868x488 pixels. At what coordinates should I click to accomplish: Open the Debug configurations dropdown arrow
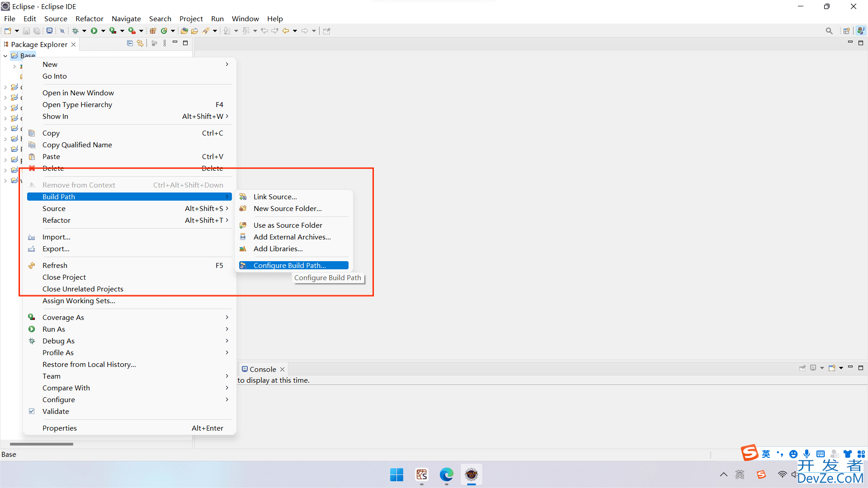[84, 31]
